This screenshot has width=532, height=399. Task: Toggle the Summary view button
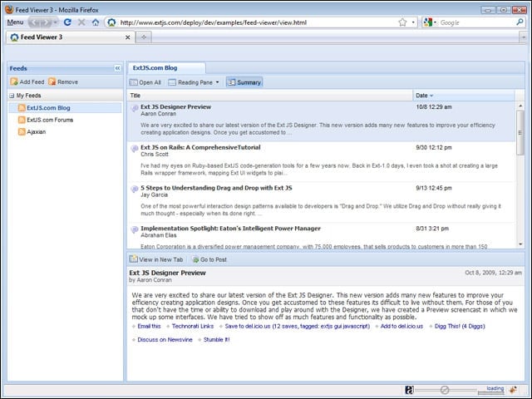pos(244,82)
